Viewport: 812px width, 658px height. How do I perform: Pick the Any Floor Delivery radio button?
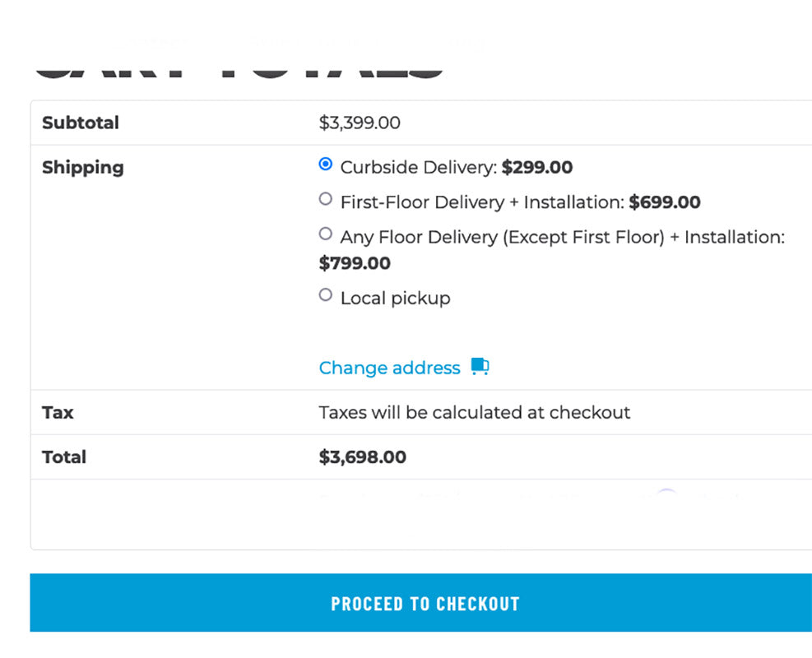point(326,234)
